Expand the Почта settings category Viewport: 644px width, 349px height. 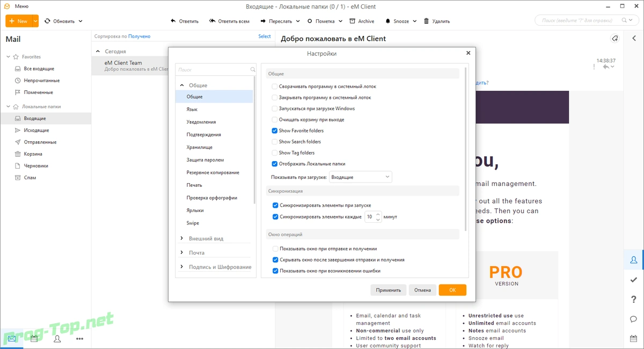tap(182, 252)
